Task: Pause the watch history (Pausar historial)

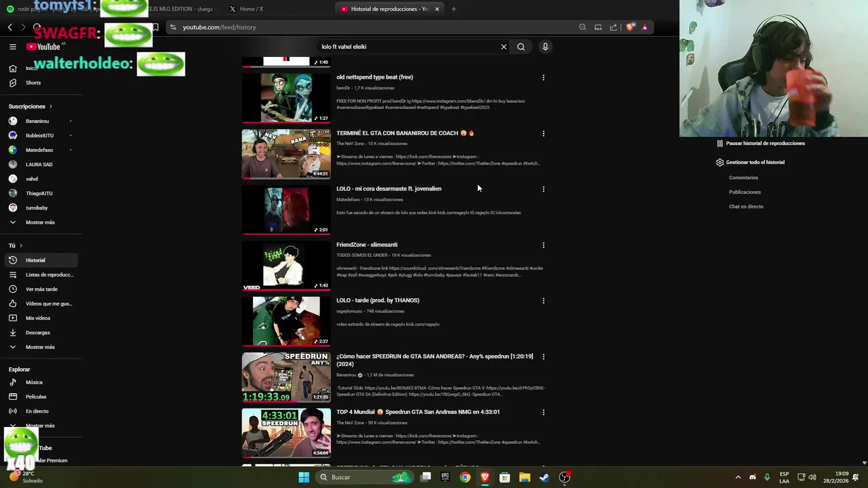Action: 760,143
